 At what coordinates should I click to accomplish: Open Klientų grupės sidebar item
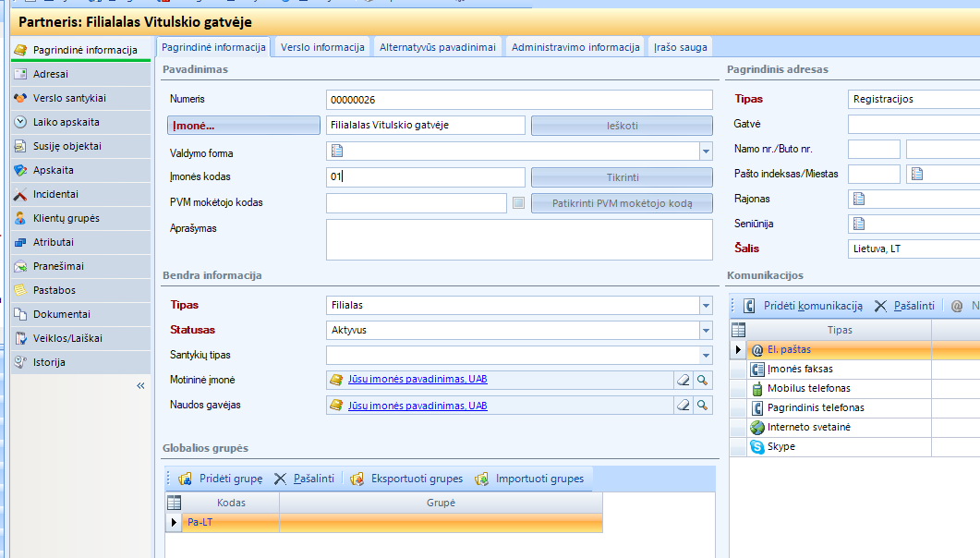coord(66,218)
